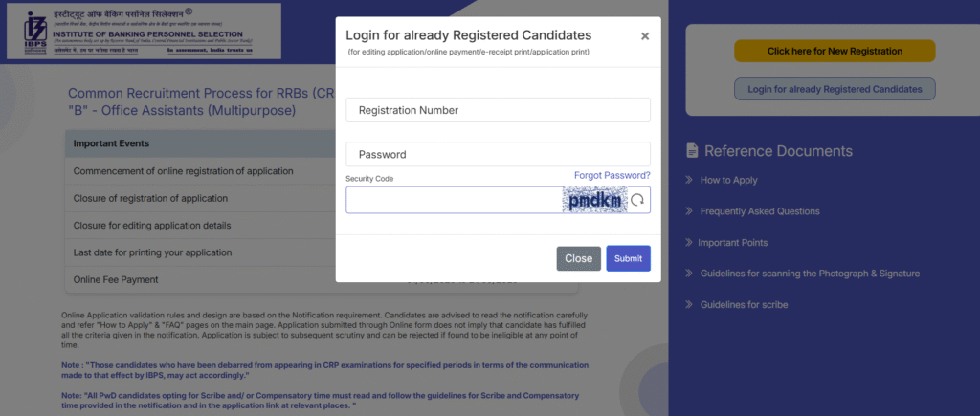Expand the arrow beside Guidelines for scribe
The height and width of the screenshot is (416, 980).
pos(689,305)
